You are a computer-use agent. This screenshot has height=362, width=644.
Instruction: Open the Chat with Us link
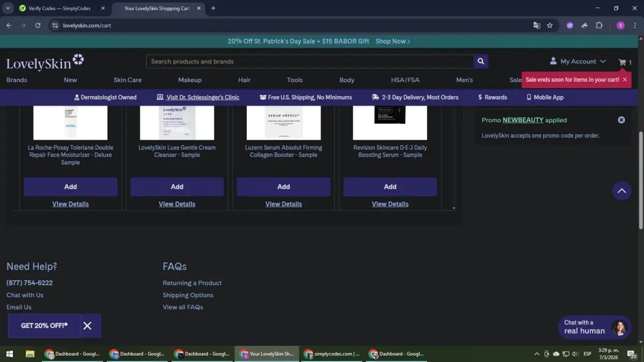click(25, 295)
